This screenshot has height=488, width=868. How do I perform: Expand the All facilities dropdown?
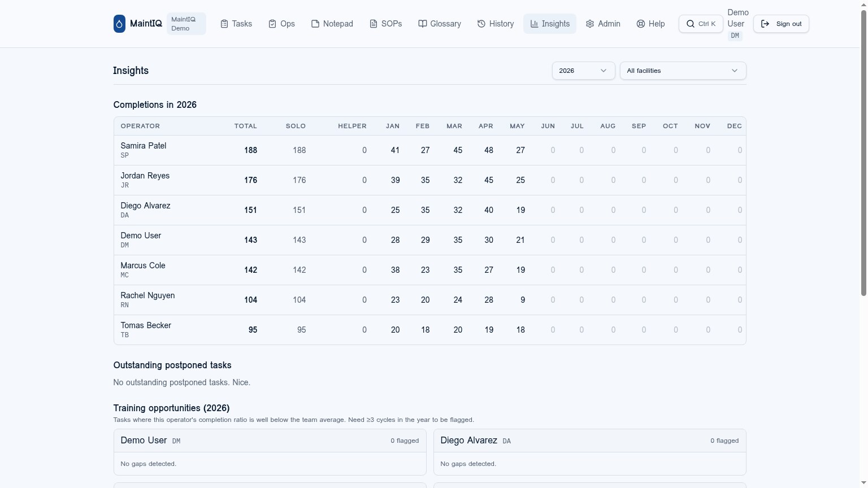point(683,71)
